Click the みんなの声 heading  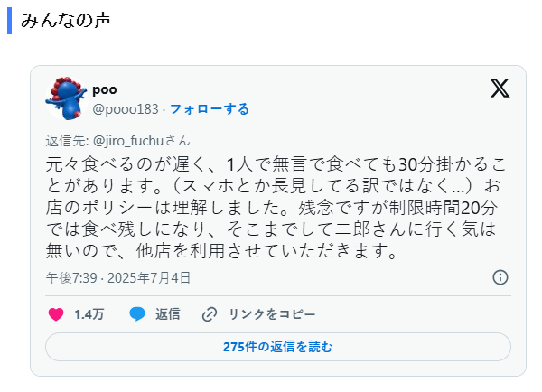click(x=65, y=21)
